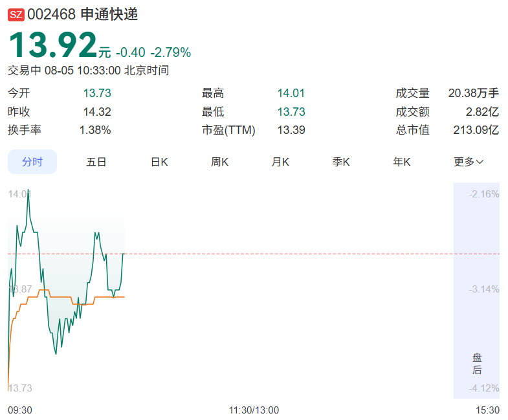Click the 今开 value 13.73
Screen dimensions: 508x420
(97, 93)
